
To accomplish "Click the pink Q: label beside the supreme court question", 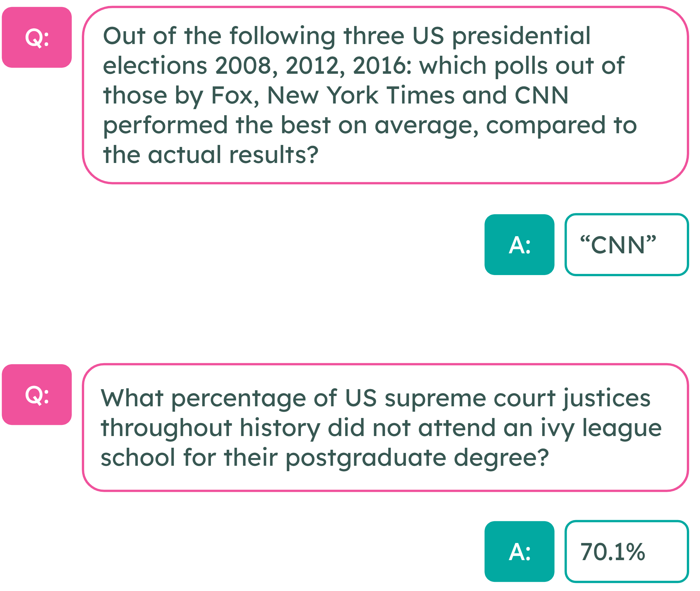I will coord(37,395).
